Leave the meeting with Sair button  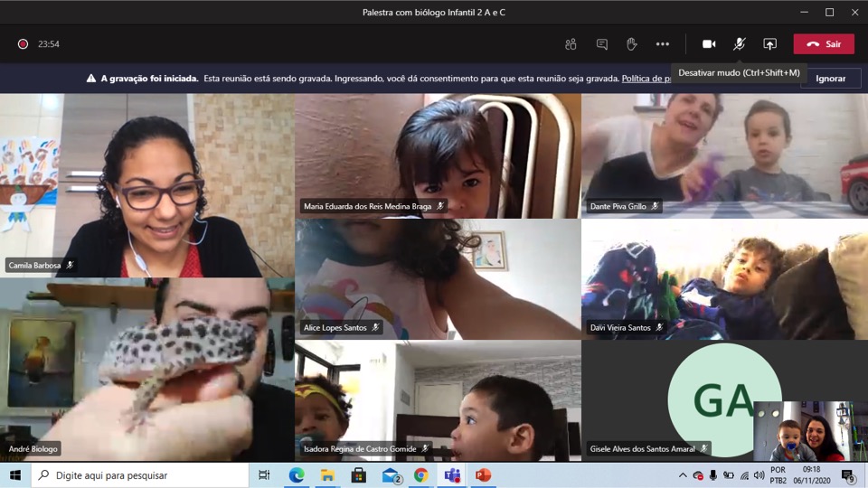[x=824, y=44]
